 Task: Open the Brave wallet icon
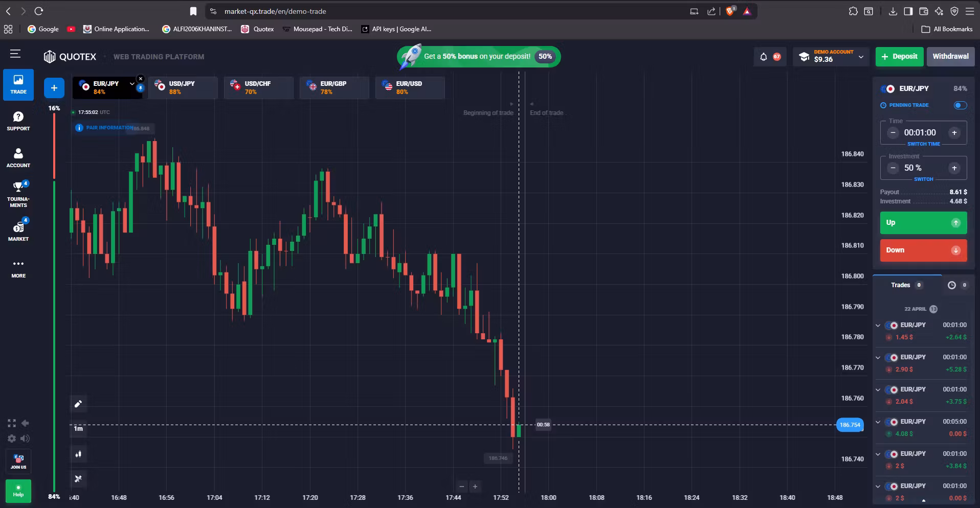[x=923, y=11]
